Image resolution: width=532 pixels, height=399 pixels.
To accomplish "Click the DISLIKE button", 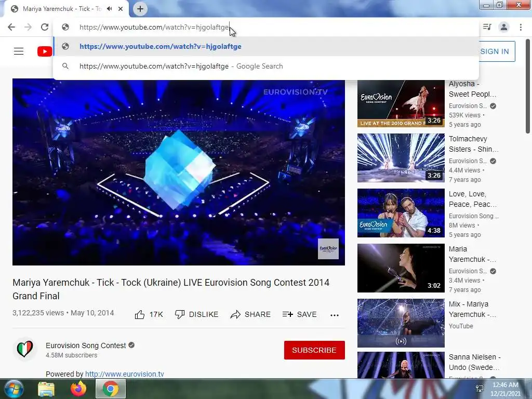I will (x=196, y=314).
